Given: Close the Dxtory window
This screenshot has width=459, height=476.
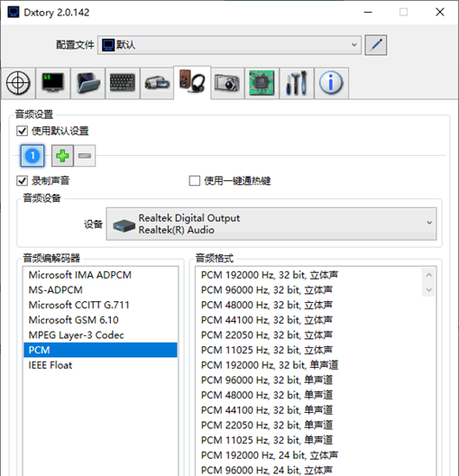Looking at the screenshot, I should pyautogui.click(x=440, y=13).
